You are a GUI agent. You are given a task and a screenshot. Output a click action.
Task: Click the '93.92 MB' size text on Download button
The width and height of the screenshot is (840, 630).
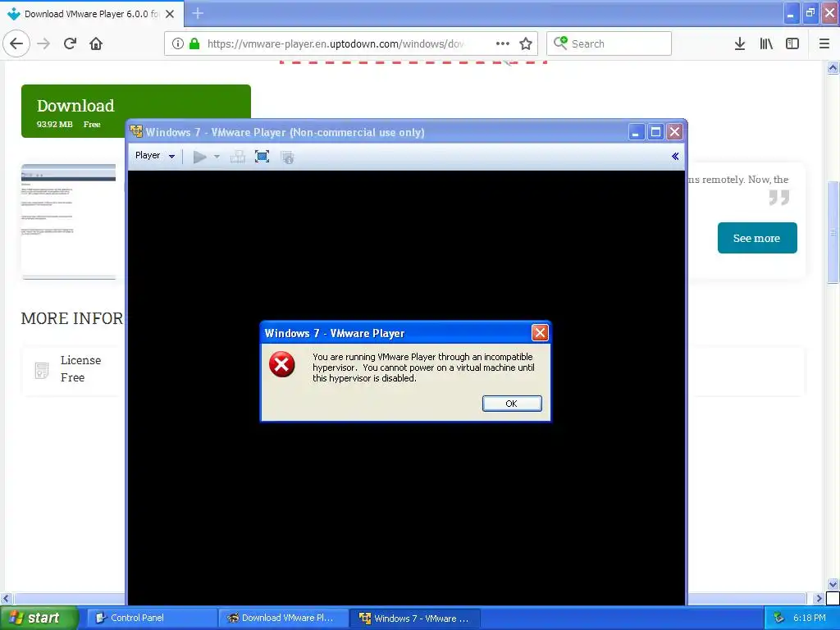point(55,125)
